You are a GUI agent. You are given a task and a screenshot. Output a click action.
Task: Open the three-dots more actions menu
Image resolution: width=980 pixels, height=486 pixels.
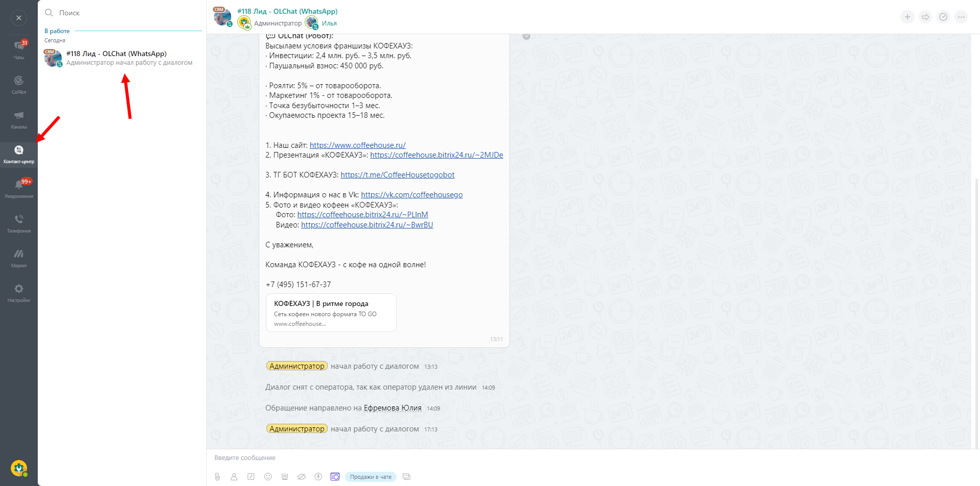[961, 17]
